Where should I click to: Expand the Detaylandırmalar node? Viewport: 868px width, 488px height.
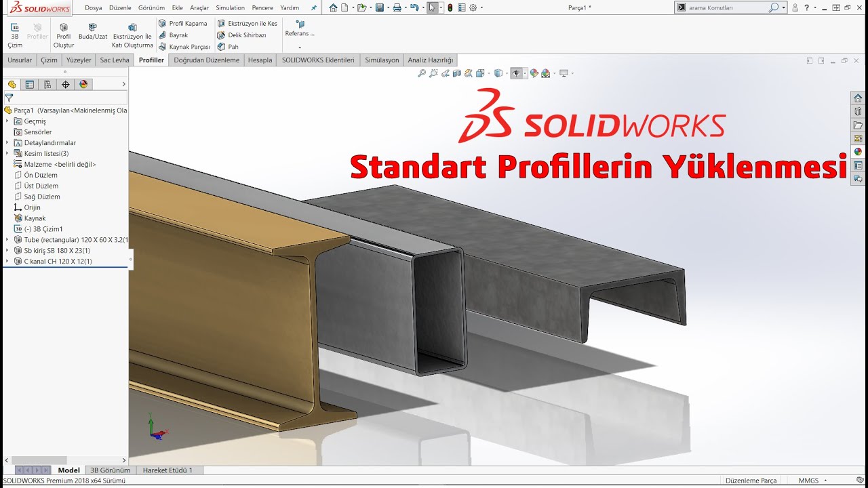7,143
